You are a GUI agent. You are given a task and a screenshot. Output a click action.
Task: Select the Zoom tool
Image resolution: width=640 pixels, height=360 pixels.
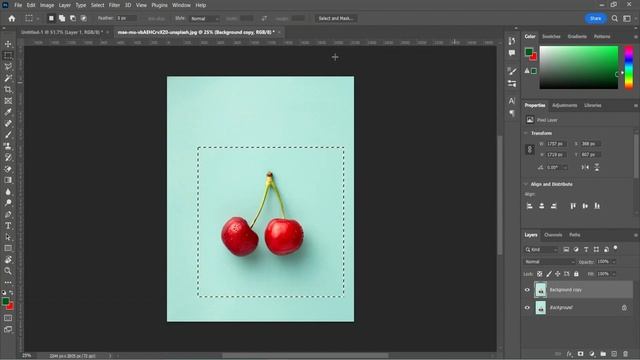8,271
